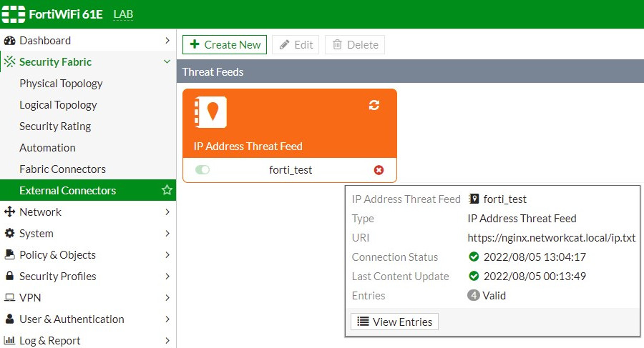Click the Network arrows icon
The height and width of the screenshot is (348, 644).
(x=9, y=212)
